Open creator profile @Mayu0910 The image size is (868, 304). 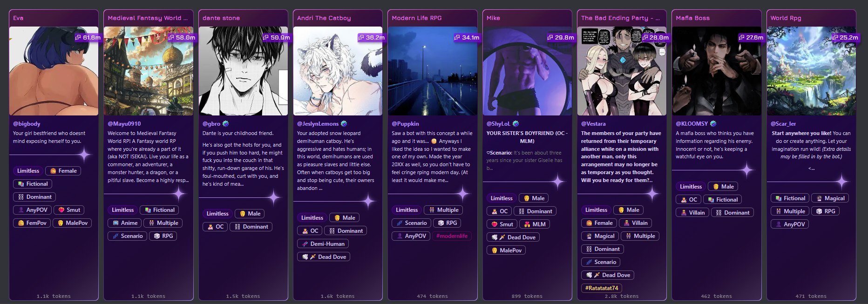click(124, 124)
